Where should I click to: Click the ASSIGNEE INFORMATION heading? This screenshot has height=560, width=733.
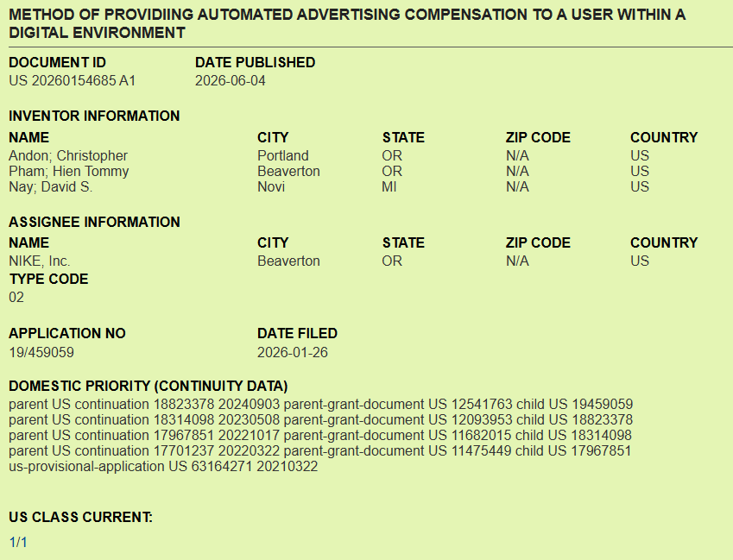tap(94, 222)
